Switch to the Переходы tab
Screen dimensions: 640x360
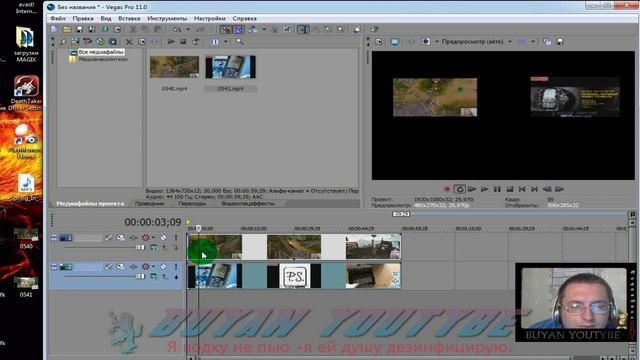(192, 203)
